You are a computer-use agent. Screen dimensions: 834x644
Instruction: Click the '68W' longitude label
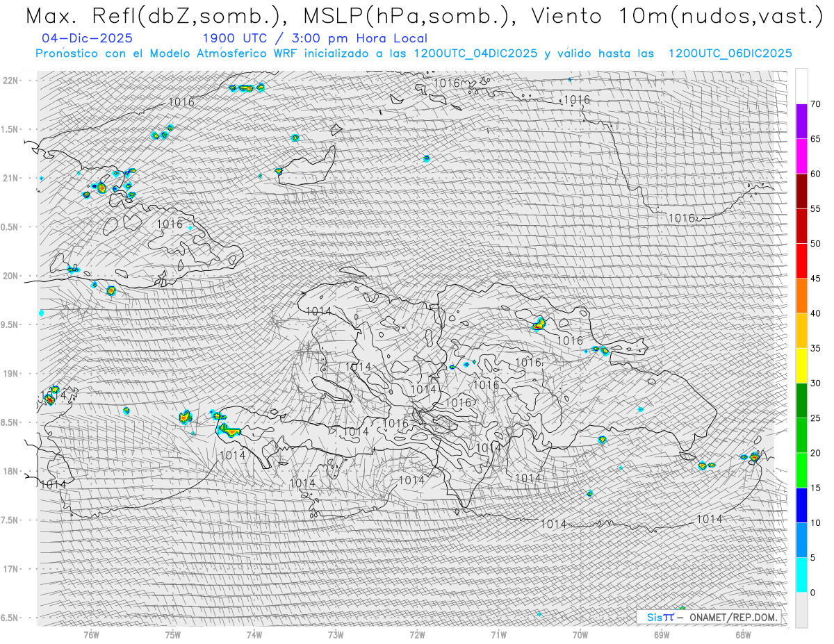[743, 635]
